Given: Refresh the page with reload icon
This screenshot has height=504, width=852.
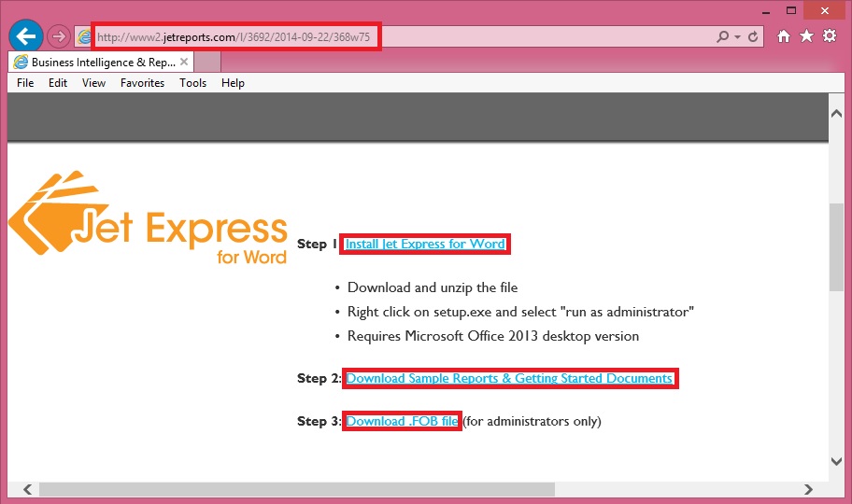Looking at the screenshot, I should [x=754, y=36].
